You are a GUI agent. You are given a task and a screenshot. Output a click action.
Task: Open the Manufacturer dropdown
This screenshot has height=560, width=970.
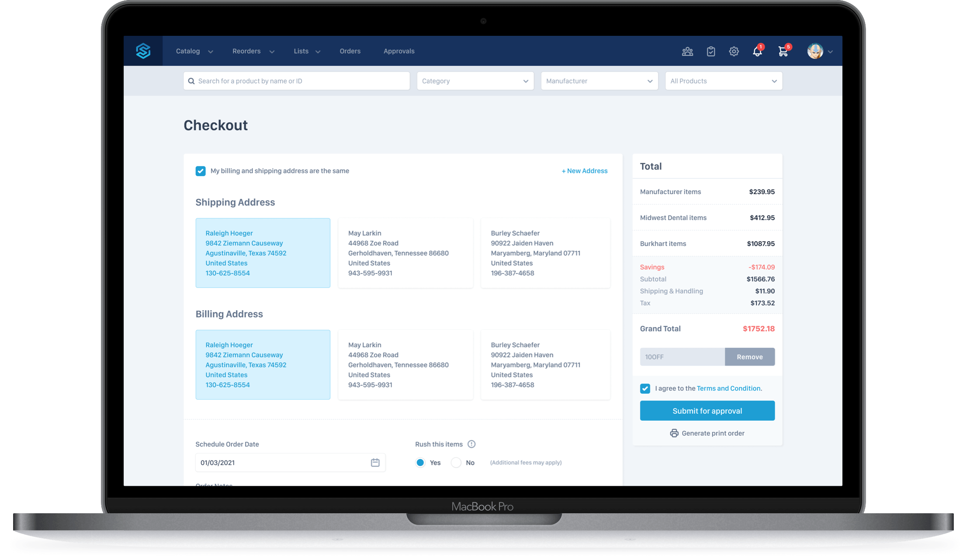coord(599,81)
